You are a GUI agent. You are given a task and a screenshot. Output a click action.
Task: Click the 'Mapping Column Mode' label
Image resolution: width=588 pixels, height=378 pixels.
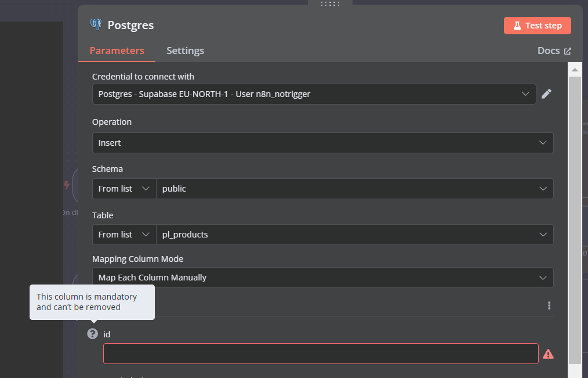pyautogui.click(x=137, y=259)
